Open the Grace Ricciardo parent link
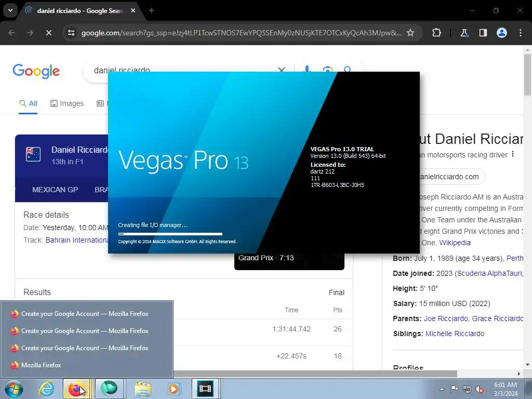Viewport: 532px width, 399px height. [498, 318]
